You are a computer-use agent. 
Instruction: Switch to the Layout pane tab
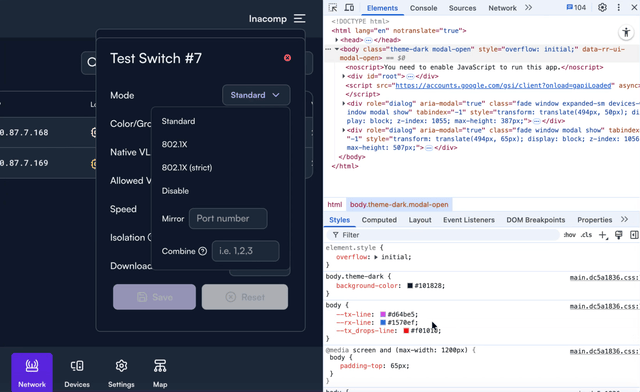coord(420,220)
